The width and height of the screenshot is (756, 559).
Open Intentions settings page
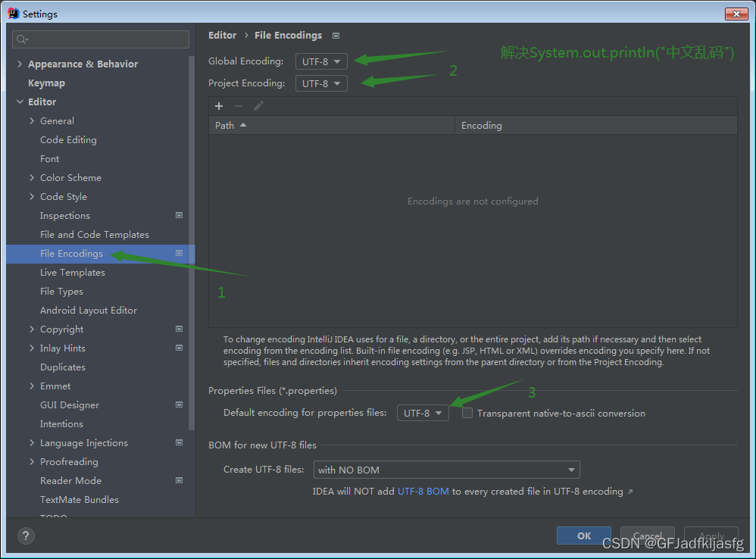tap(61, 424)
